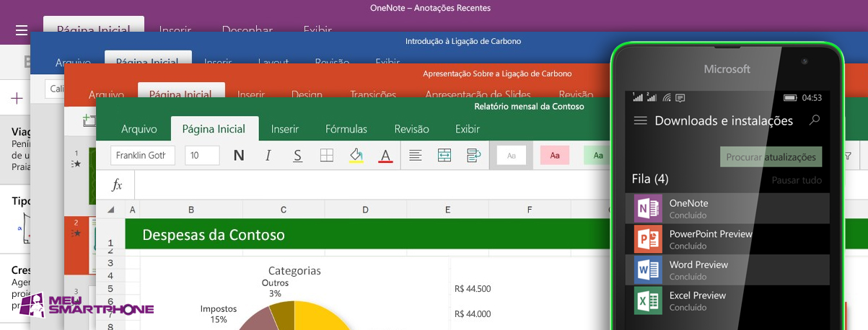Open the Arquivo tab in Excel
The width and height of the screenshot is (868, 330).
click(139, 129)
